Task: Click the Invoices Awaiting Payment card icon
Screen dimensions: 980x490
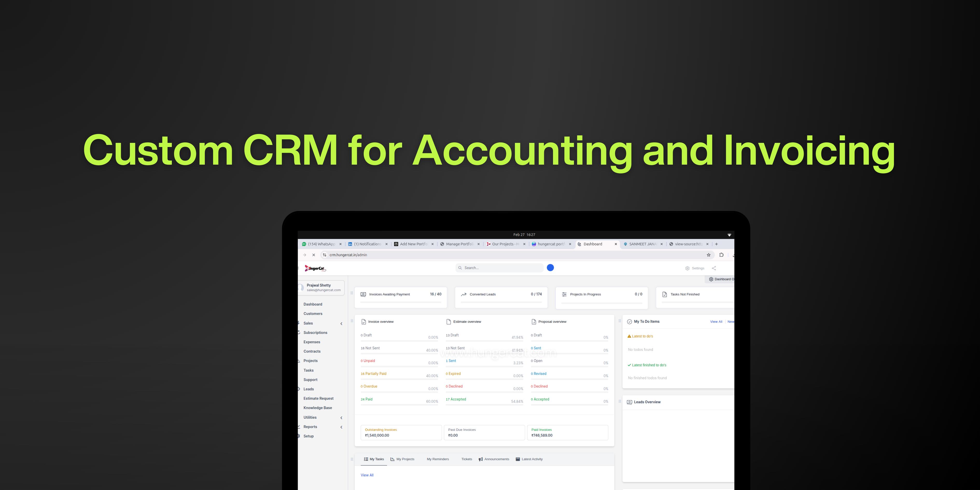Action: [x=364, y=294]
